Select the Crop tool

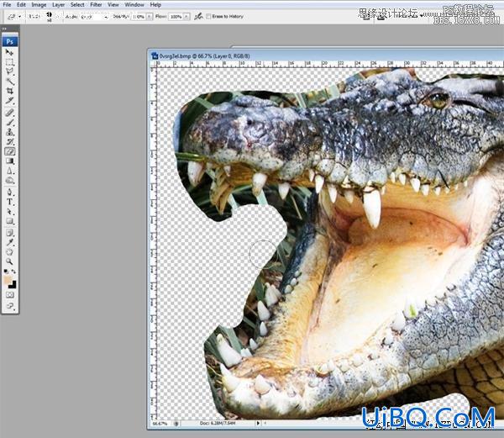[x=9, y=90]
